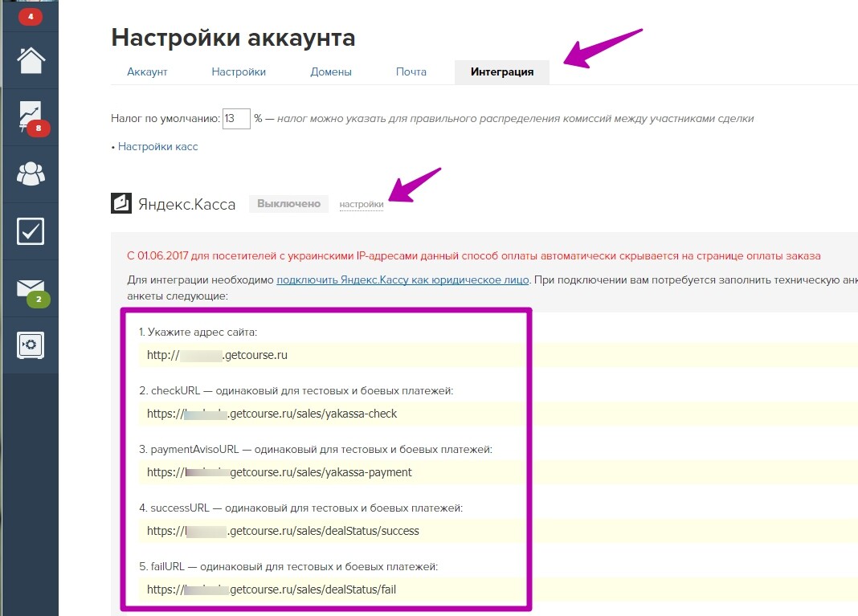
Task: Click the '2. checkURL' label line
Action: 296,390
